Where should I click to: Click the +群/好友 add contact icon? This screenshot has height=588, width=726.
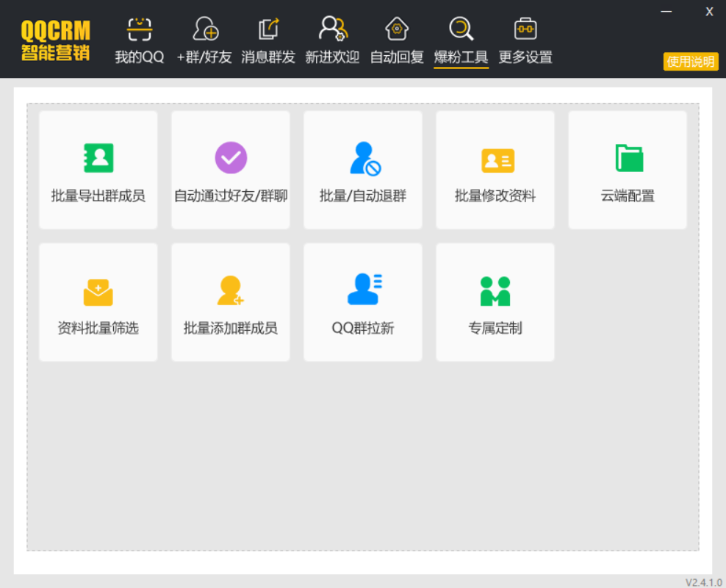pyautogui.click(x=205, y=29)
